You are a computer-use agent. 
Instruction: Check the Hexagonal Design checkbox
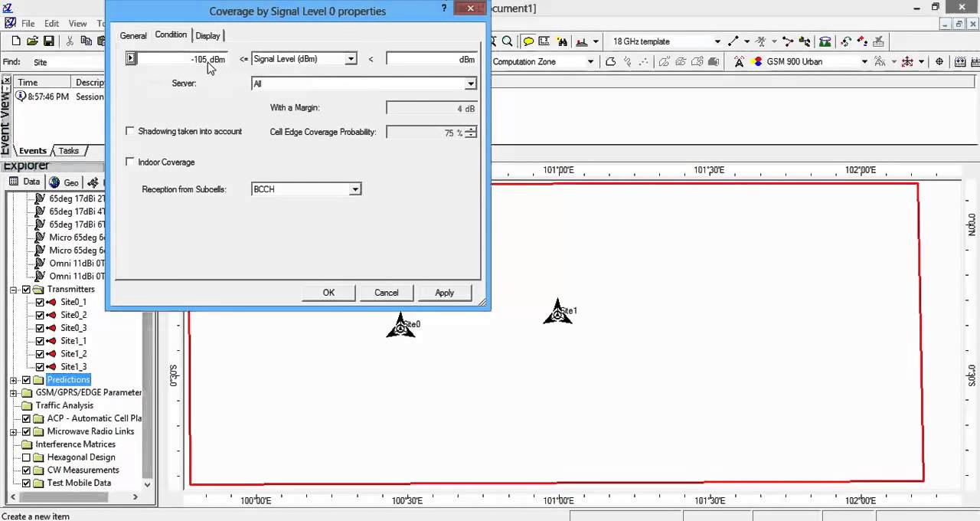[x=27, y=457]
